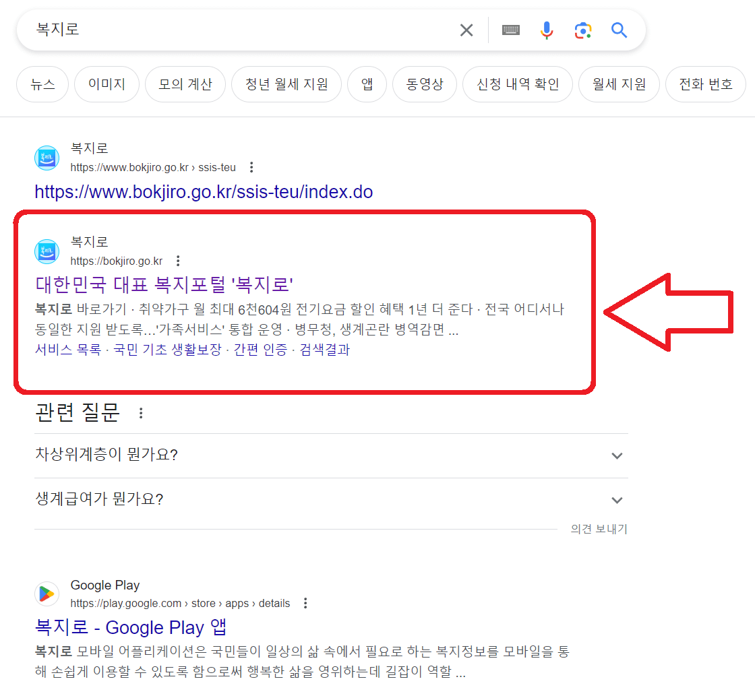Open the 간편 인증 sitelink
755x700 pixels.
click(260, 349)
